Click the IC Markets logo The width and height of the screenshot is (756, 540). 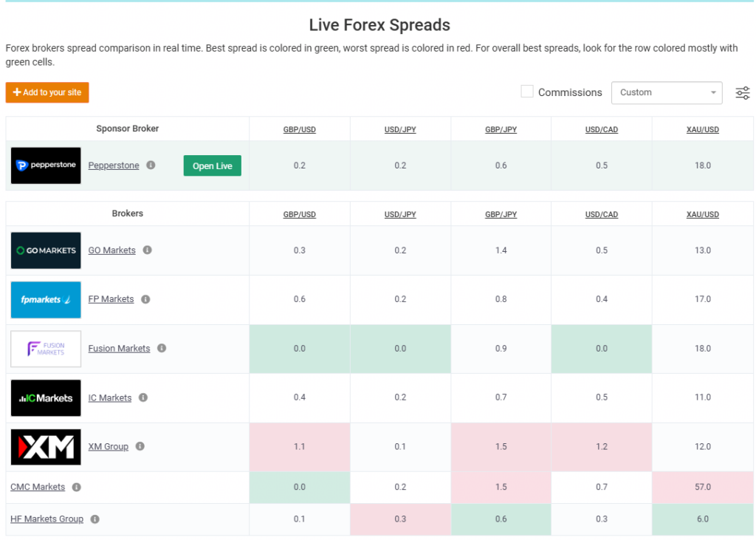click(46, 398)
